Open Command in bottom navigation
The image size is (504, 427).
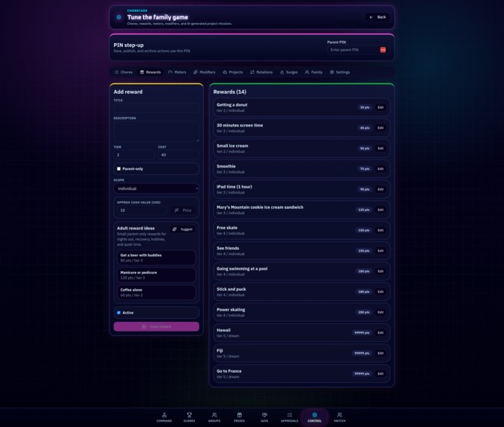tap(165, 417)
